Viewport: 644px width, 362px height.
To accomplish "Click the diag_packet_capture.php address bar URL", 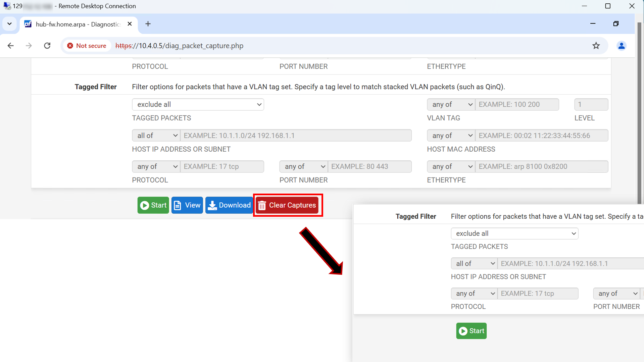I will tap(179, 46).
